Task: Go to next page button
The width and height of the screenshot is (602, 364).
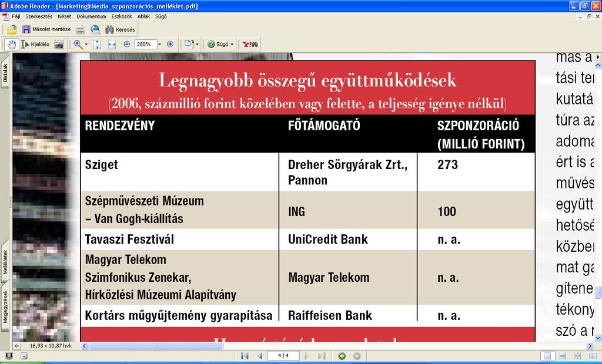Action: click(x=307, y=356)
